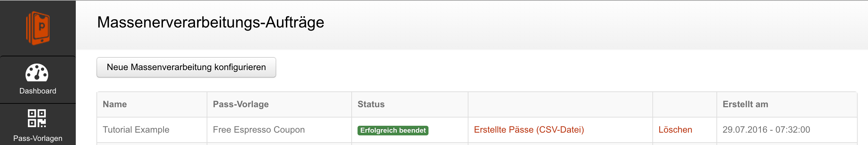Go to Pass-Vorlagen sidebar label
Screen dimensions: 868x145
(38, 138)
